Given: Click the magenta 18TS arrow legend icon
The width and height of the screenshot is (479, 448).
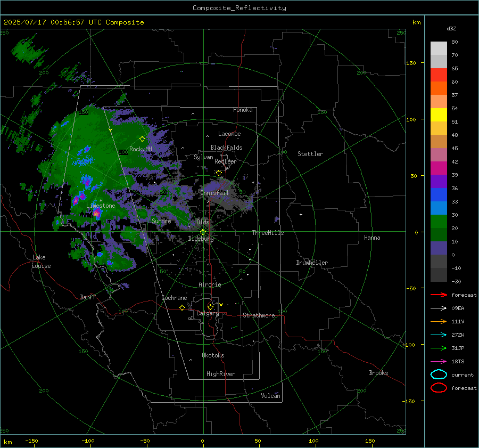Looking at the screenshot, I should 439,362.
